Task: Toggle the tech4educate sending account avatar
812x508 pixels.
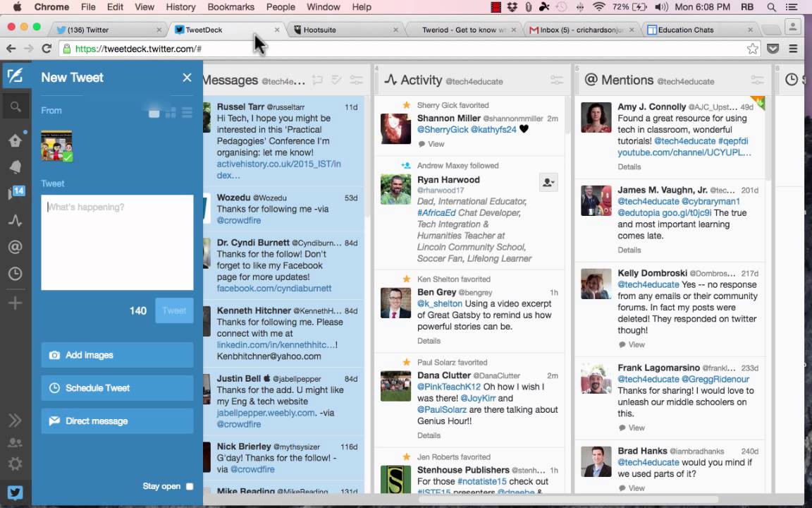Action: coord(56,145)
